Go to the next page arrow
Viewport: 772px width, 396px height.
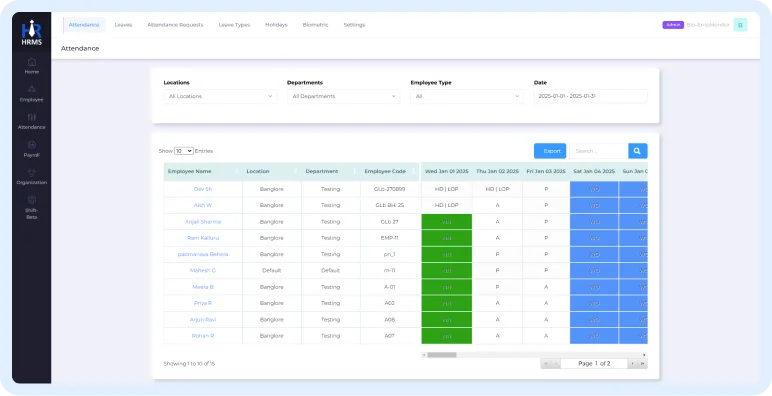coord(632,363)
